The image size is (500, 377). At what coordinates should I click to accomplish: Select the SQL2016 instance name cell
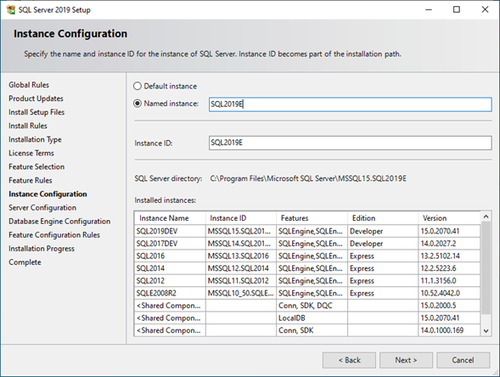[x=170, y=256]
